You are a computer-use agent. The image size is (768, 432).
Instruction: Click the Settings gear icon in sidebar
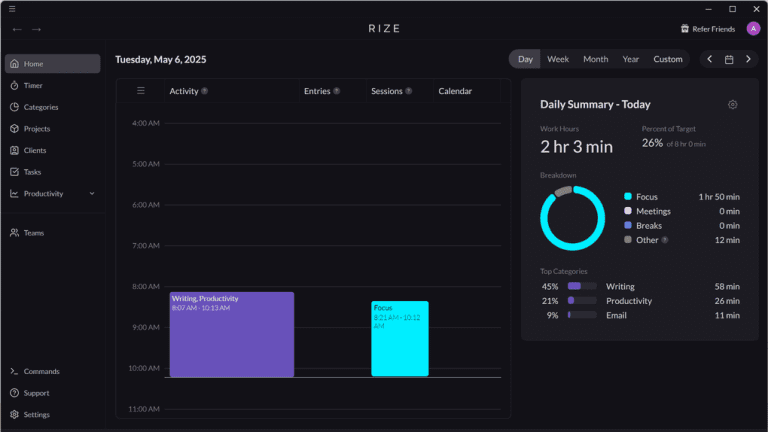(x=14, y=414)
